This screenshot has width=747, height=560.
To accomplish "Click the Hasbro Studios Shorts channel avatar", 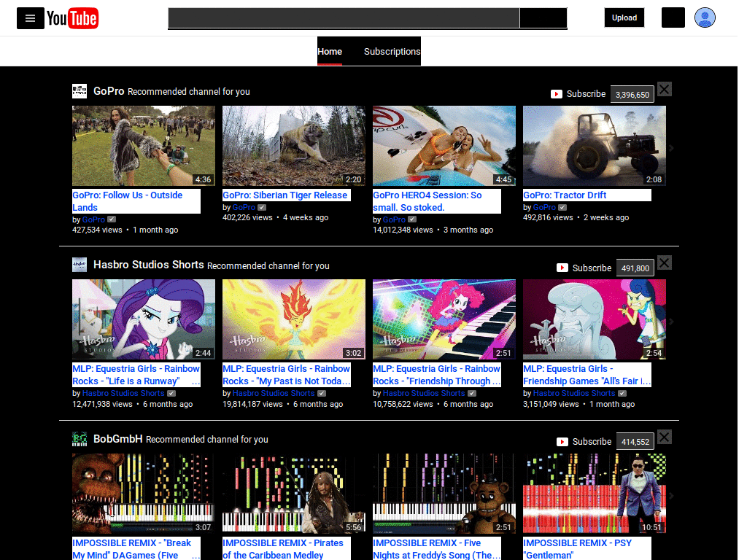I will coord(80,265).
